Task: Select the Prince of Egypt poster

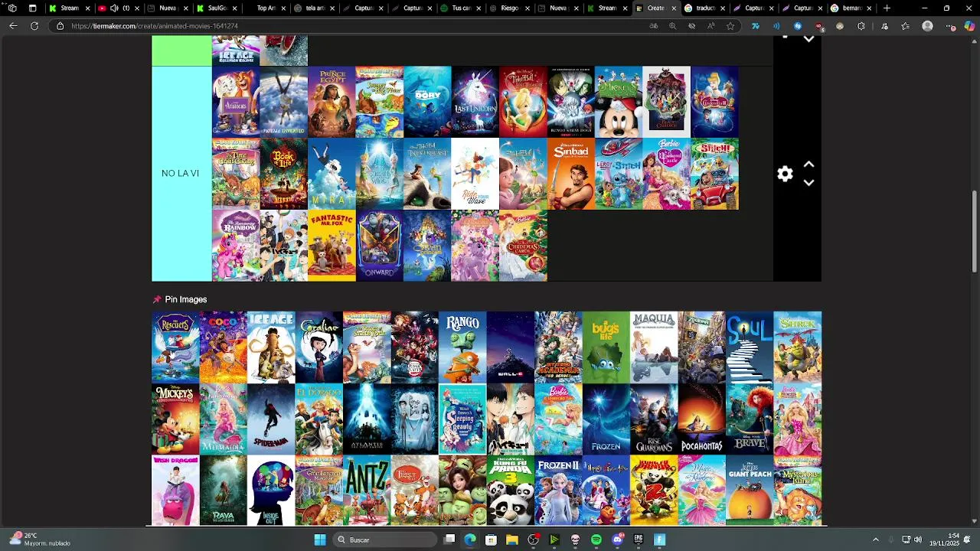Action: [332, 102]
